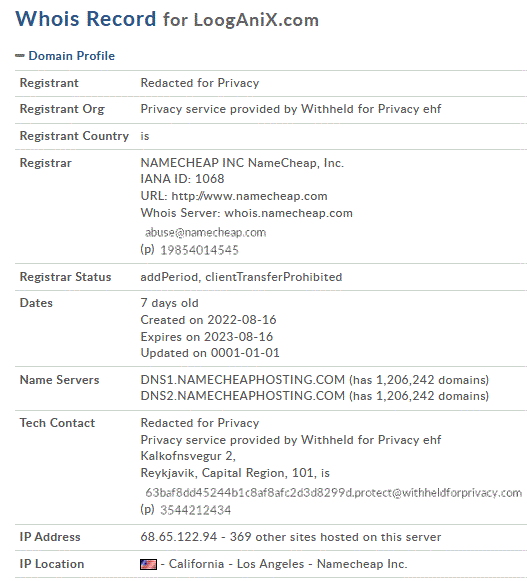
Task: Click the abuse@namecheap.com email image
Action: [206, 232]
